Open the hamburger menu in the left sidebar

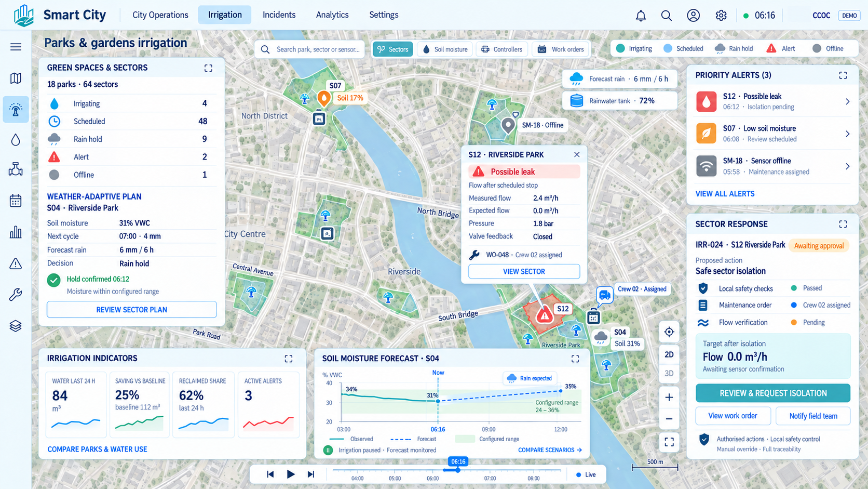tap(16, 47)
